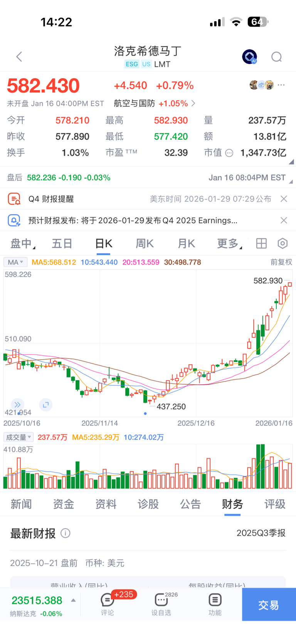
Task: Open the 成交量 indicator dropdown
Action: [18, 437]
